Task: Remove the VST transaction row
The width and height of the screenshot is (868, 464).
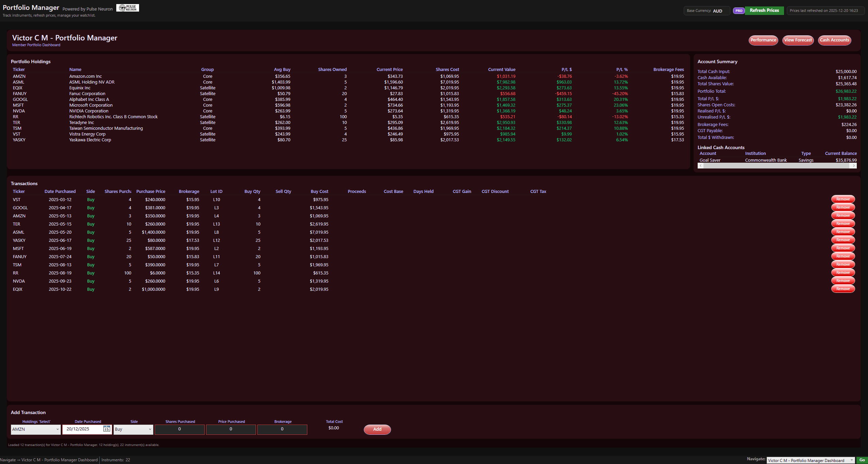Action: coord(843,199)
